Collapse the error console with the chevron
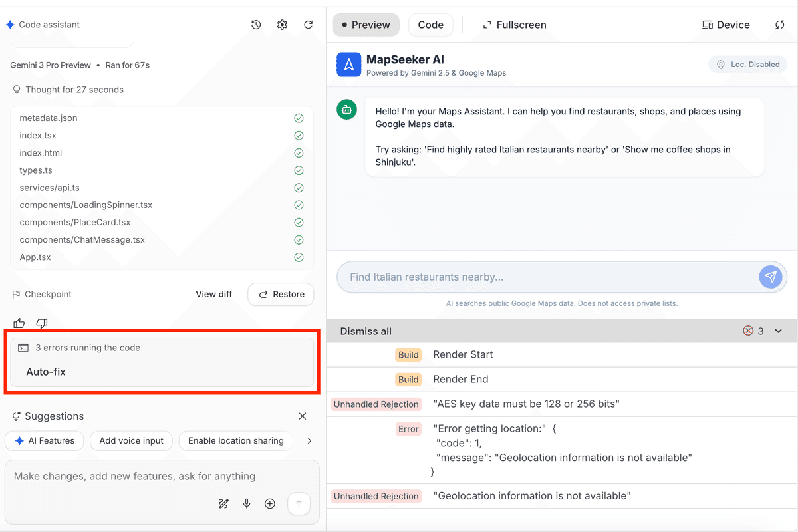798x532 pixels. coord(779,331)
